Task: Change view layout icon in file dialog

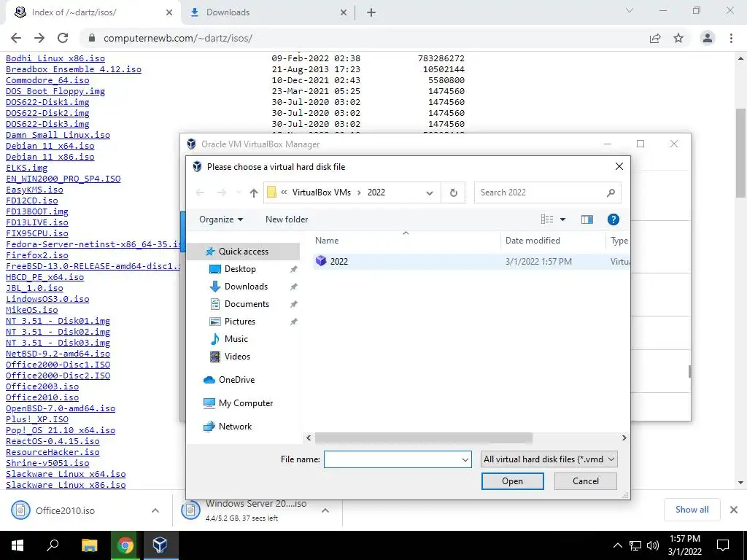Action: click(547, 219)
